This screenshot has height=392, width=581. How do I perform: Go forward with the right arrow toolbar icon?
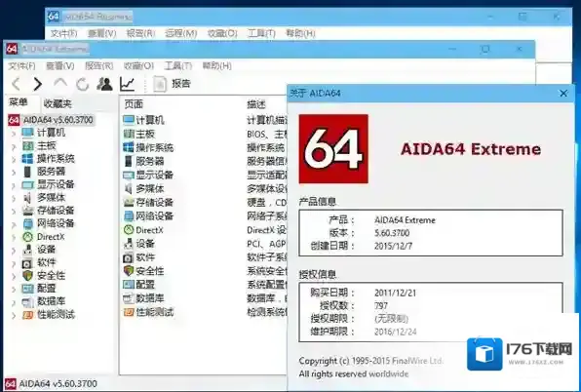point(37,84)
